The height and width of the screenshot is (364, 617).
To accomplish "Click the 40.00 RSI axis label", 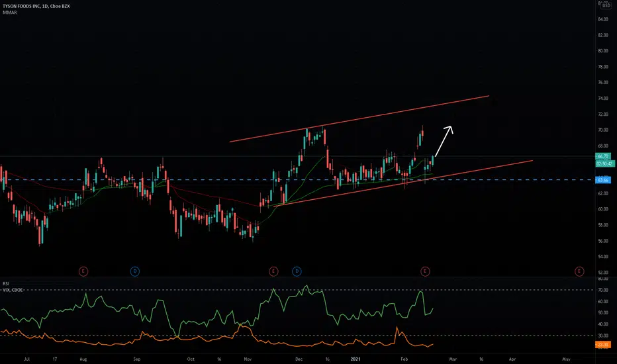I will click(603, 324).
